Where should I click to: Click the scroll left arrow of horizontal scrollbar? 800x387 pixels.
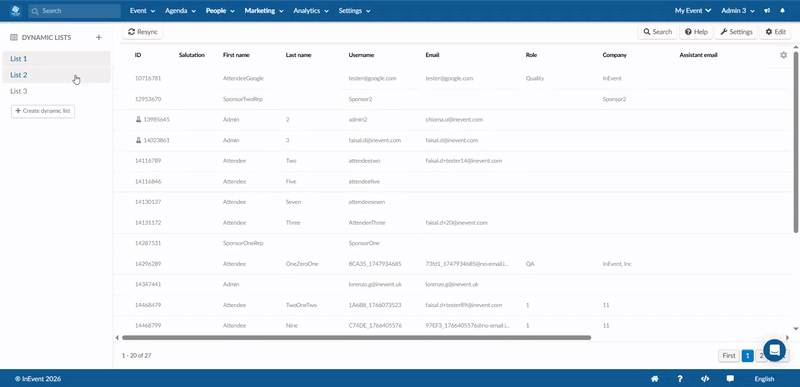click(117, 338)
